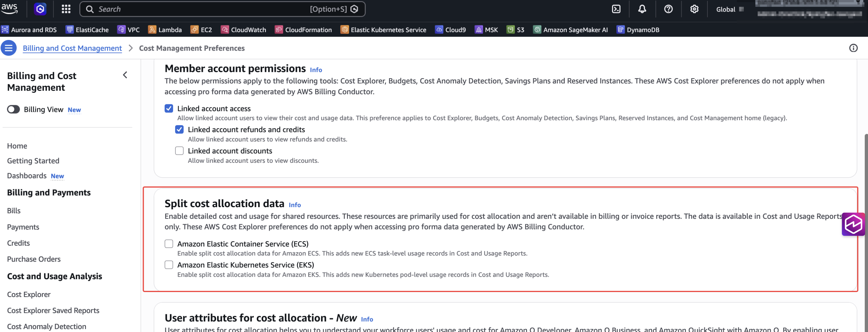The image size is (868, 332).
Task: Uncheck Linked account refunds and credits
Action: pos(179,129)
